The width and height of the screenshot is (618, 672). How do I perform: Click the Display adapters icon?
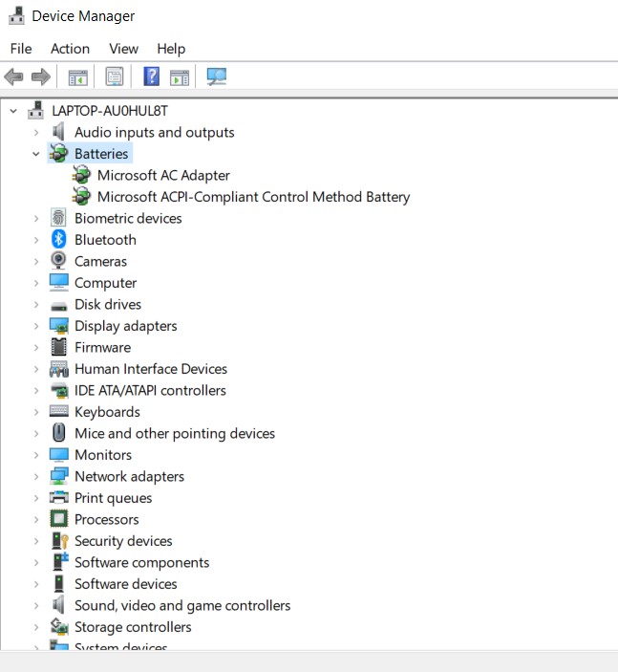click(58, 326)
